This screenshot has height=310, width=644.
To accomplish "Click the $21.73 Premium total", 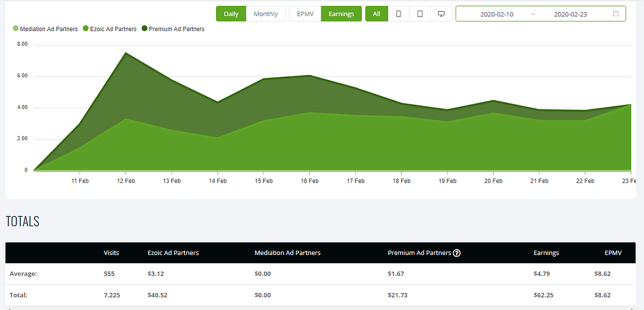I will (398, 295).
